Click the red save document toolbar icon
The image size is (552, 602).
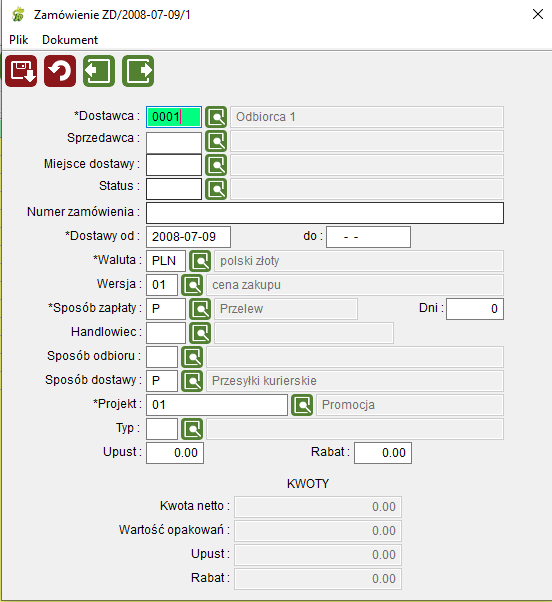(21, 71)
